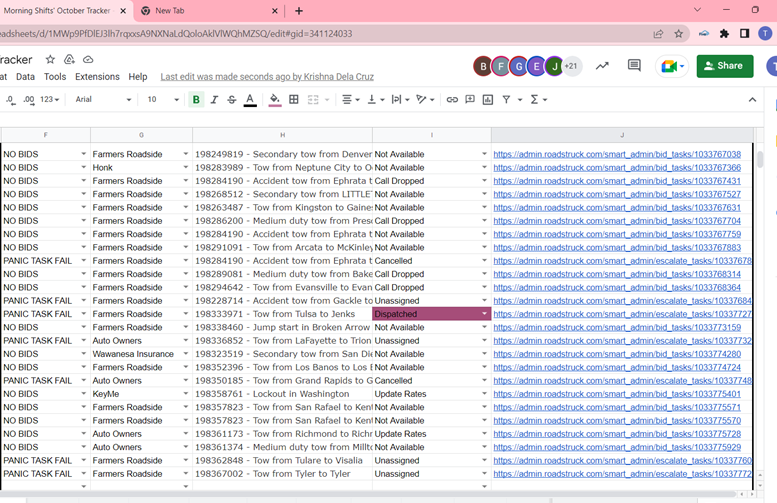Create a filter

506,100
